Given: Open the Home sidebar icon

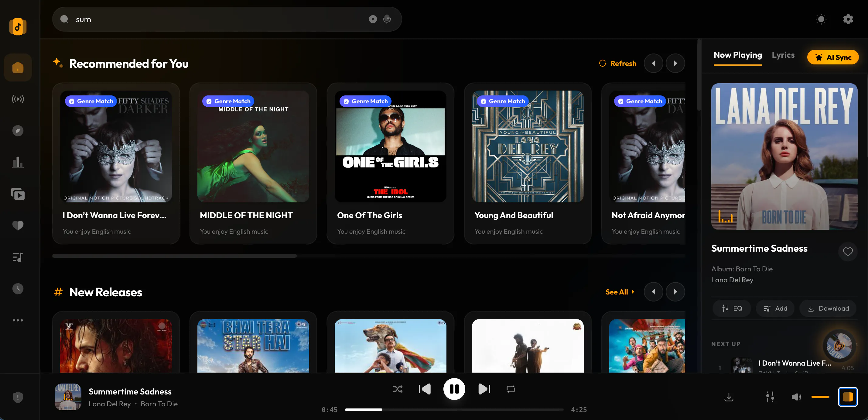Looking at the screenshot, I should click(18, 67).
